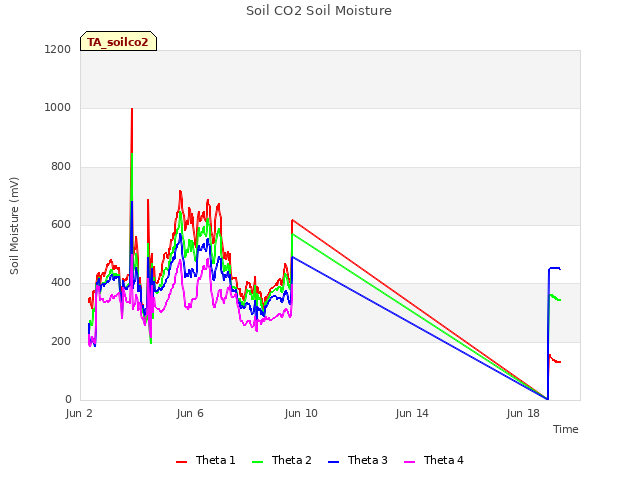Click the TA_soilco2 annotation label
The image size is (640, 480).
(118, 41)
